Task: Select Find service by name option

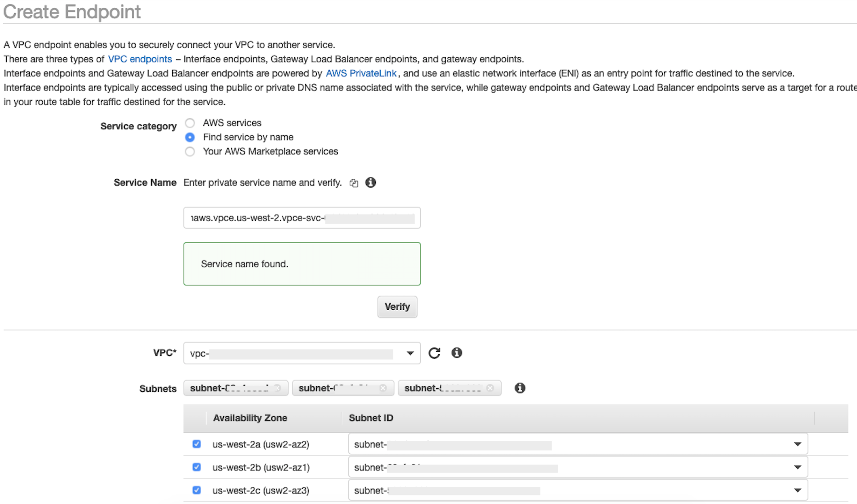Action: coord(190,137)
